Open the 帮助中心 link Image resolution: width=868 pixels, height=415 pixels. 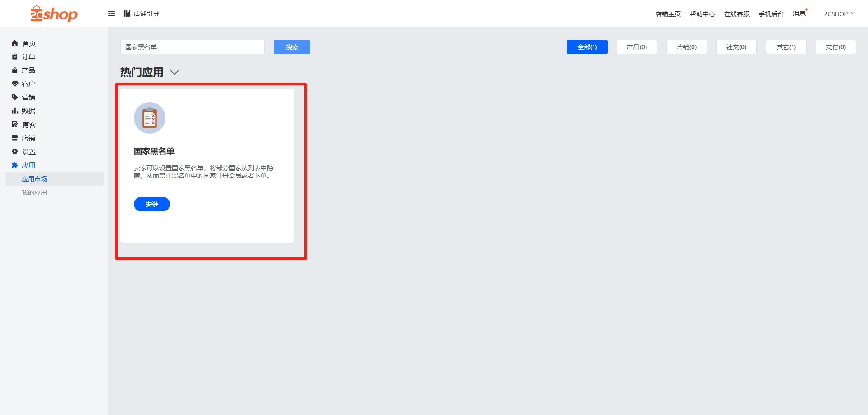[703, 14]
